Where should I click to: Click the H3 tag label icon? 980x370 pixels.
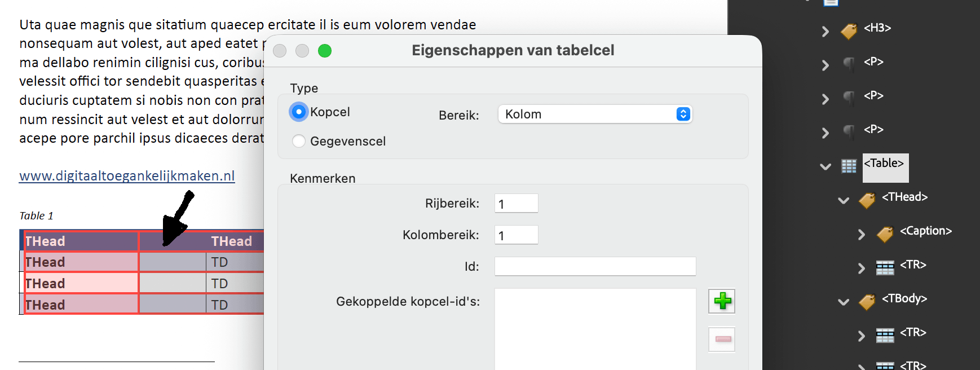point(849,30)
